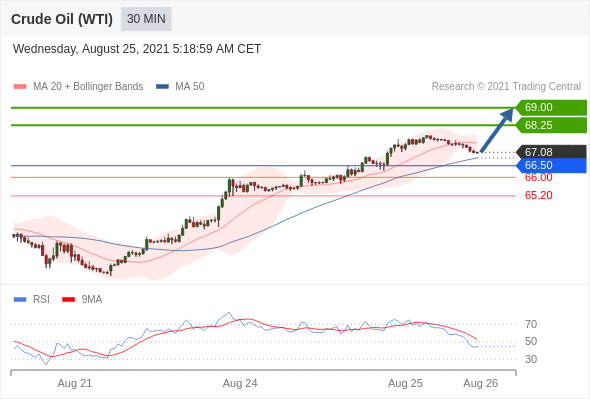Click the red 9MA legend swatch

coord(68,300)
